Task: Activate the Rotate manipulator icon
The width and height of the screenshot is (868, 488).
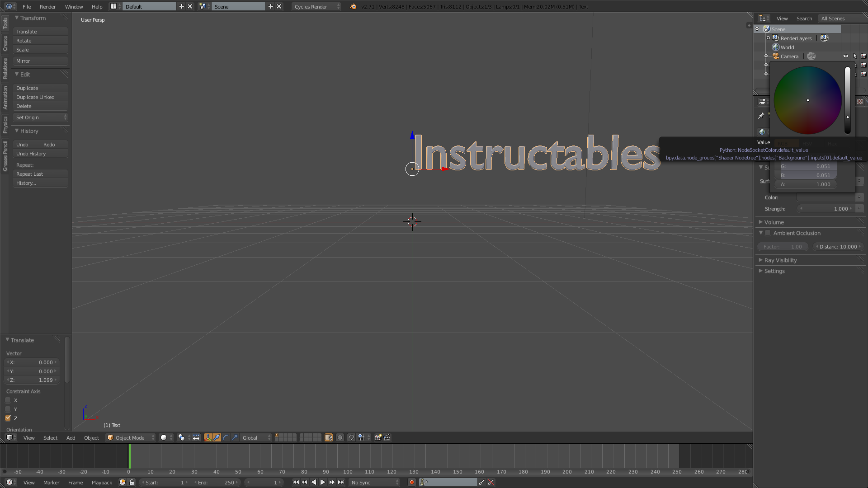Action: pyautogui.click(x=225, y=437)
